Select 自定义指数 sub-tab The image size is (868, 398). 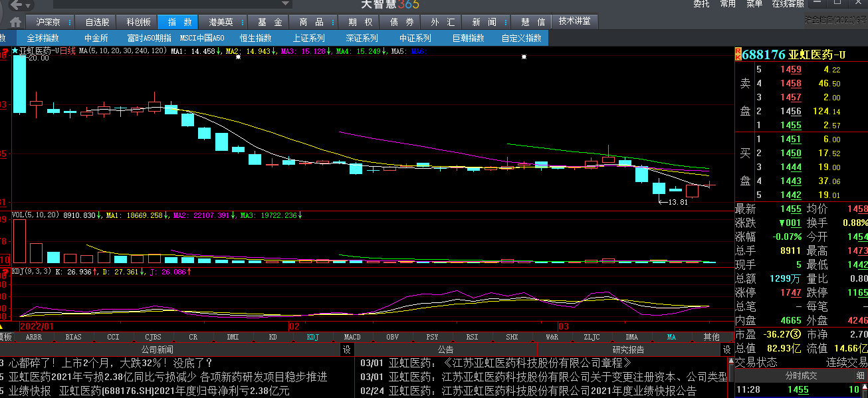coord(522,38)
